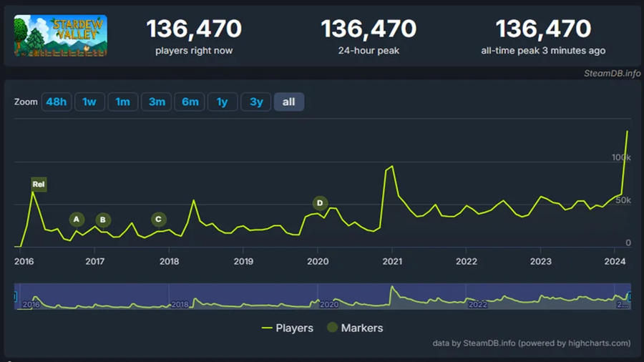Set chart zoom to 6m
This screenshot has height=362, width=644.
click(190, 102)
